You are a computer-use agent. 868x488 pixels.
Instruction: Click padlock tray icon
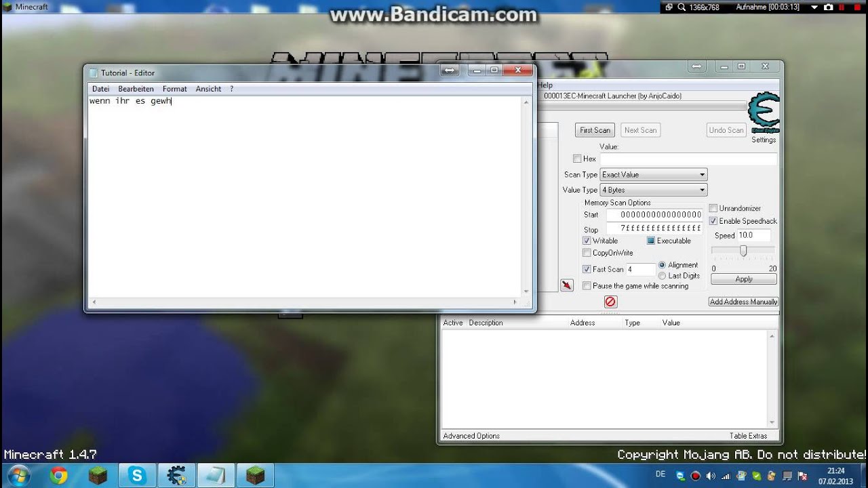[x=772, y=476]
